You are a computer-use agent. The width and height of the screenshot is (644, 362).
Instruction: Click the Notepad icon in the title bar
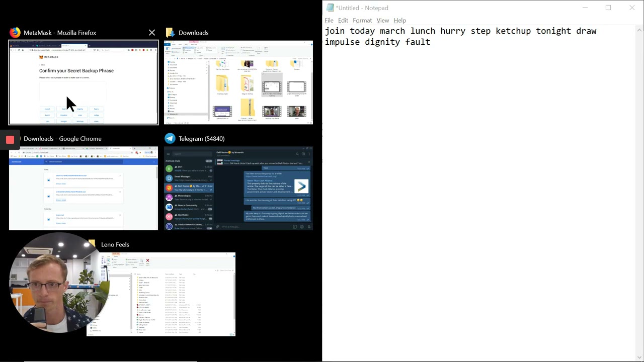(x=330, y=8)
